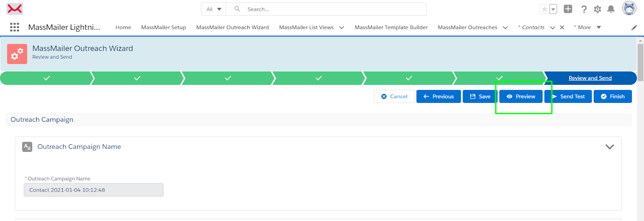Open the global actions plus icon
The image size is (644, 221).
pyautogui.click(x=568, y=9)
